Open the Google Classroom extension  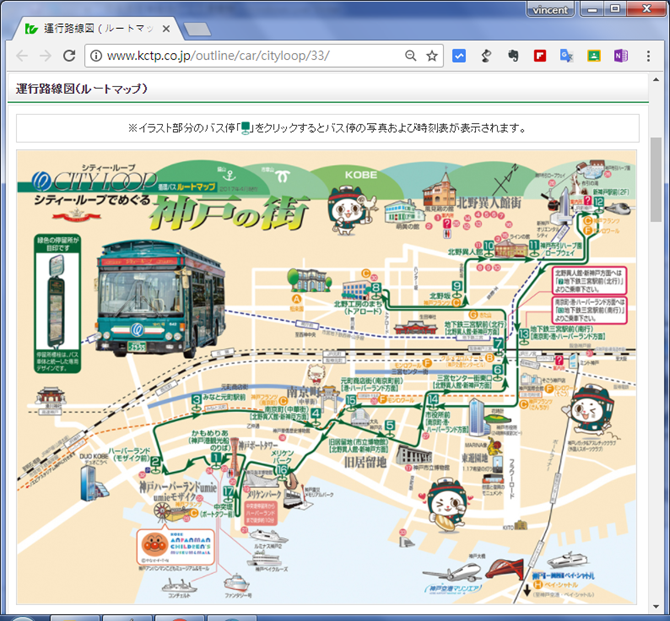pos(594,56)
